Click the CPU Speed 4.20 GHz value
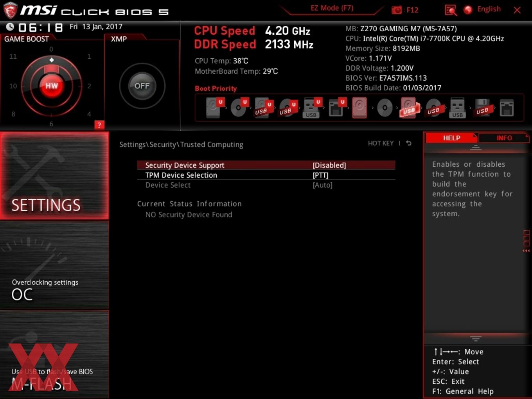The width and height of the screenshot is (532, 399). click(288, 31)
